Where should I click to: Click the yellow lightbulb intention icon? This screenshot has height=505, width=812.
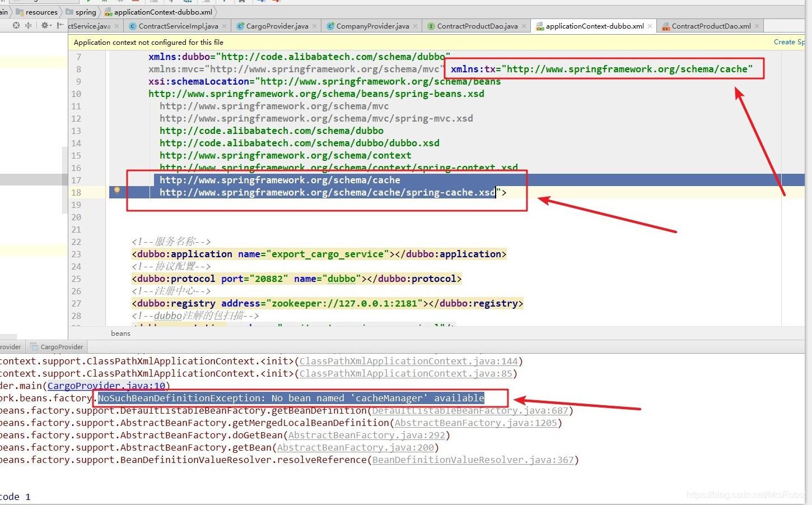coord(117,191)
